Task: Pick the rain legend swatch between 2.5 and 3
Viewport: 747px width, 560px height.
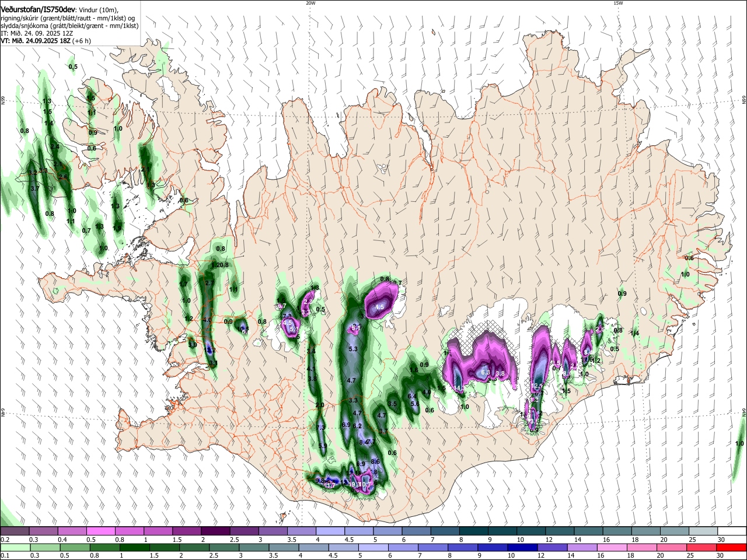Action: [x=224, y=547]
